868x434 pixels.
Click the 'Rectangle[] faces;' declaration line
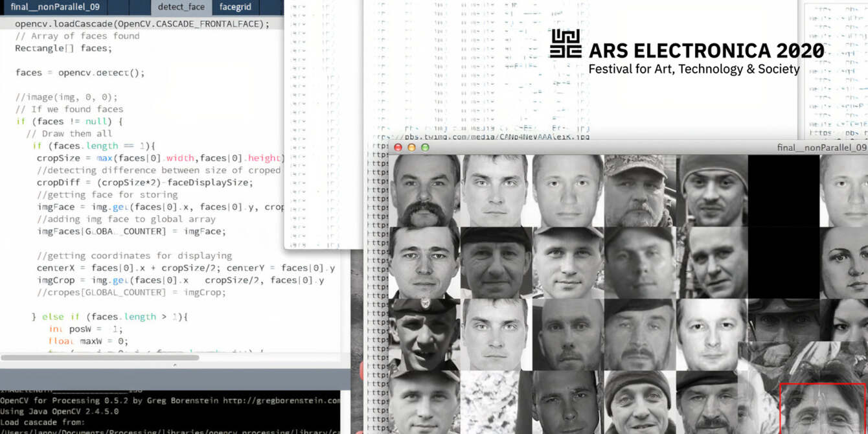pyautogui.click(x=63, y=48)
